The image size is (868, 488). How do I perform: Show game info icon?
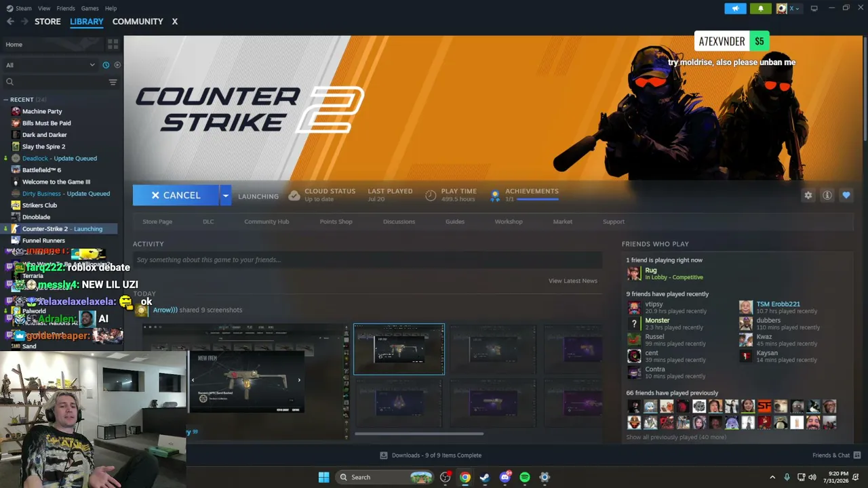click(x=827, y=195)
